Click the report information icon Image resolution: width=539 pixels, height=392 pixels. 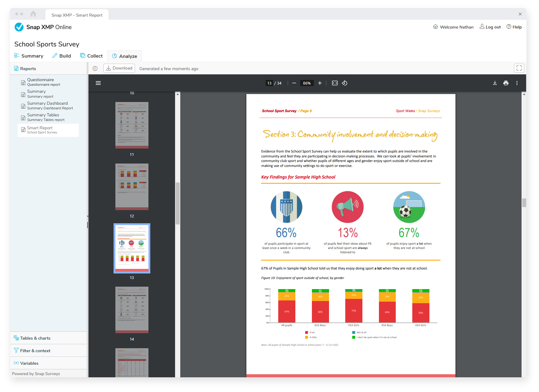[95, 69]
